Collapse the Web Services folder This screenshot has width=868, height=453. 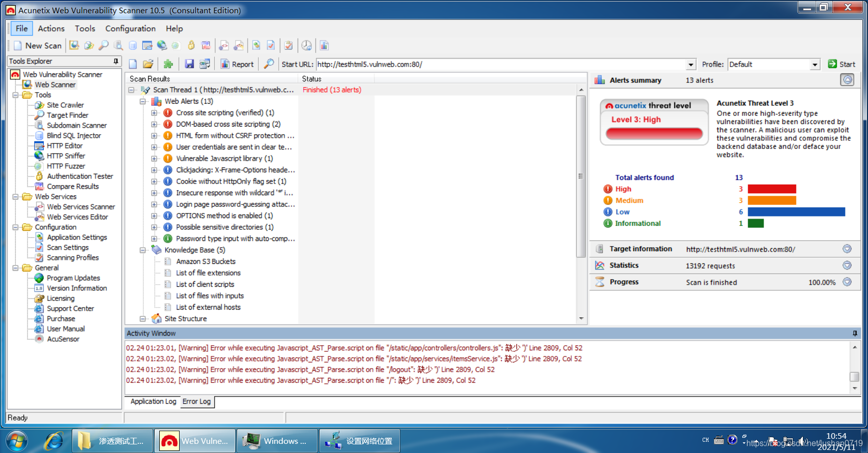point(15,197)
